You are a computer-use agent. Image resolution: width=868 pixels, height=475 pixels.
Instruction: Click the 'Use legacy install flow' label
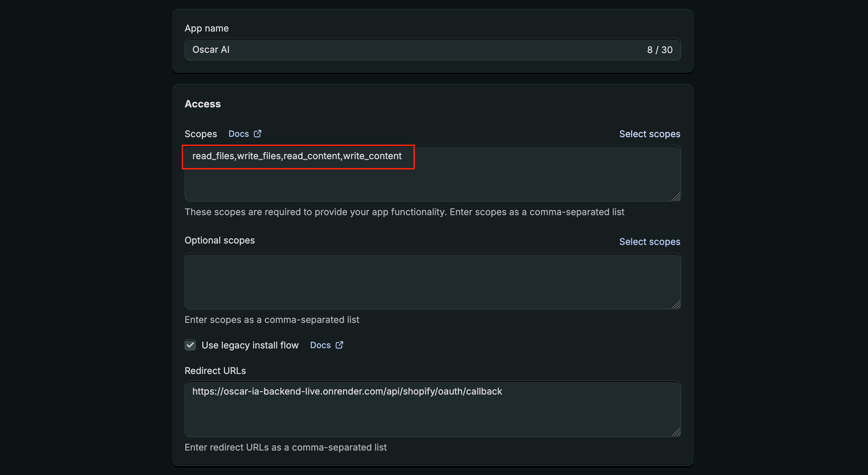(250, 345)
